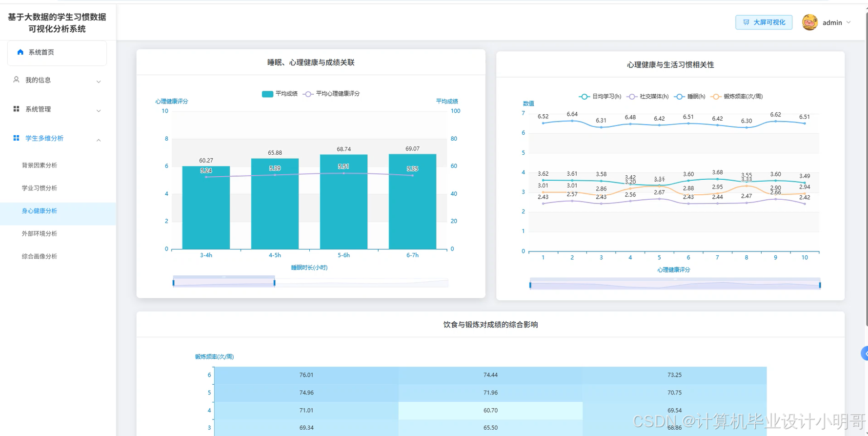
Task: Expand 我的信息 menu chevron
Action: click(99, 82)
